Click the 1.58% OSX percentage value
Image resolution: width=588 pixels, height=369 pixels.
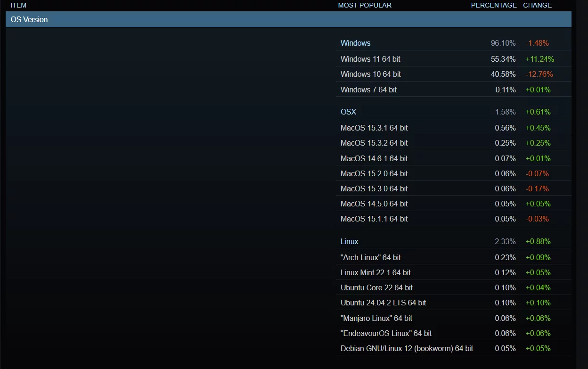pyautogui.click(x=505, y=112)
